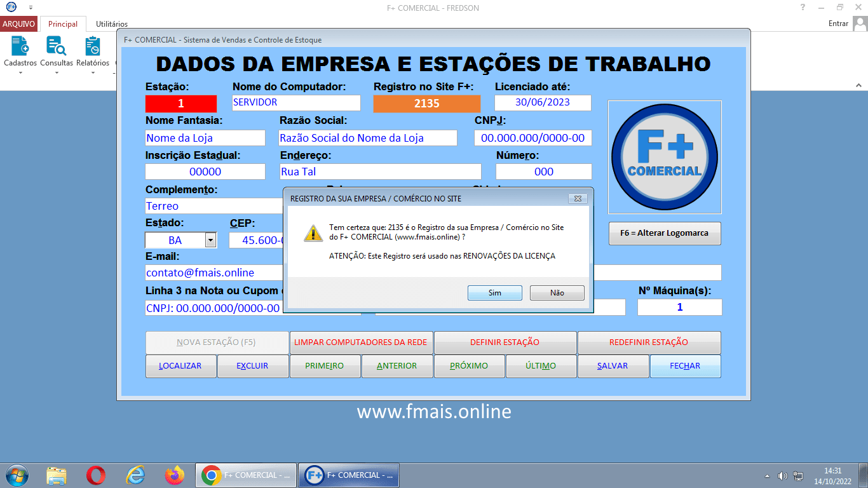Screen dimensions: 868x488
Task: Click the Complemento field Terreo
Action: point(214,206)
